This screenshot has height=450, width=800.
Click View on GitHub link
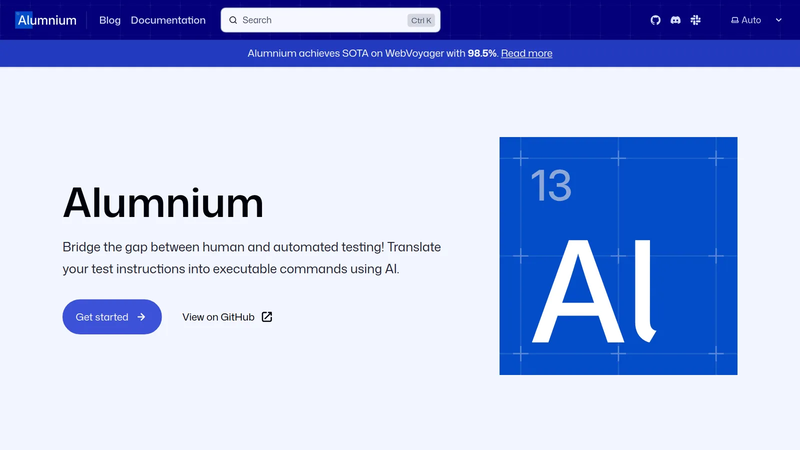pyautogui.click(x=227, y=317)
